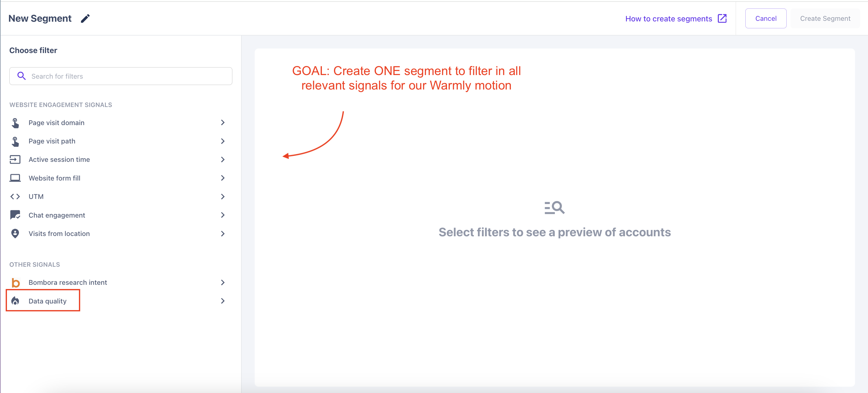Click the UTM code brackets icon
The image size is (868, 393).
(15, 196)
